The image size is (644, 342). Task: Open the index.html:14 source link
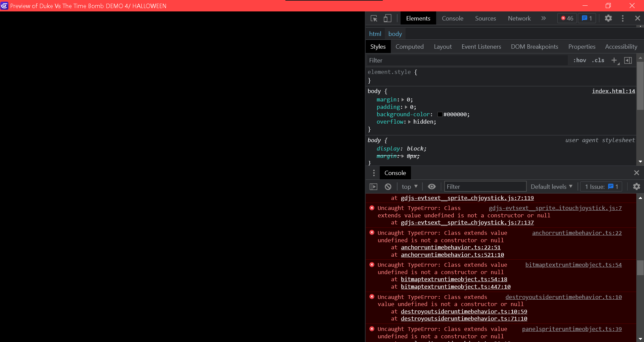click(x=613, y=91)
